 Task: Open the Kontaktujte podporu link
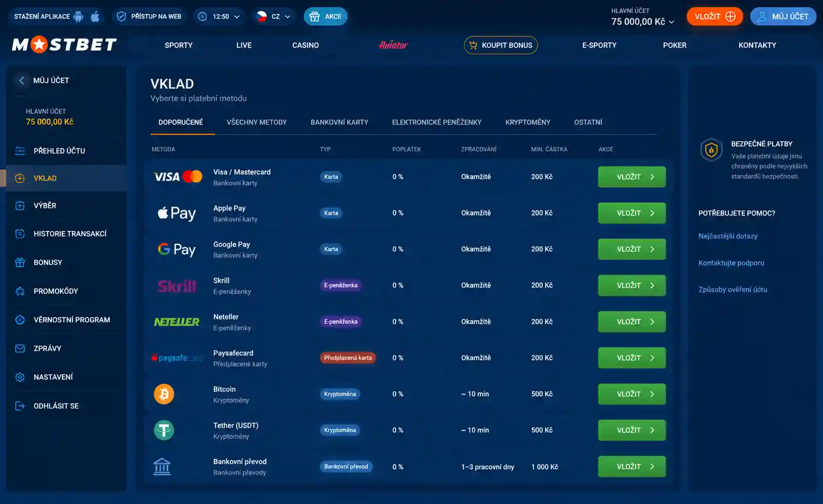(x=731, y=263)
